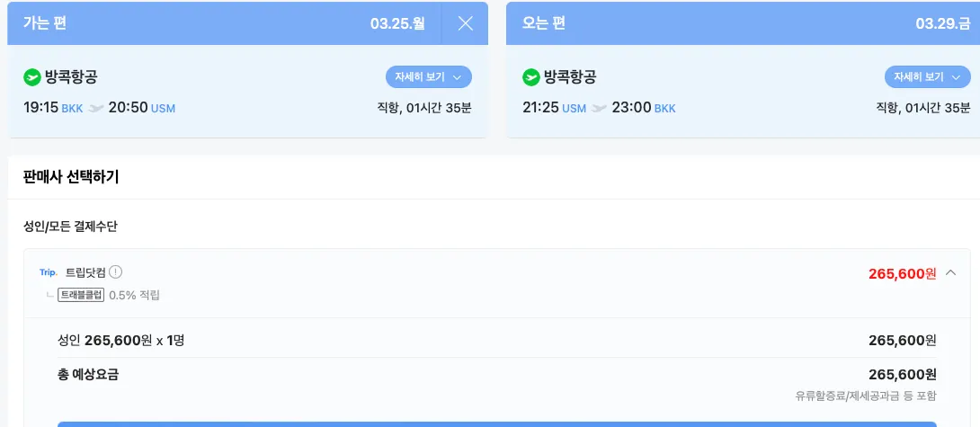Collapse the 트립닷컴 fare details chevron
The image size is (980, 427).
click(950, 273)
